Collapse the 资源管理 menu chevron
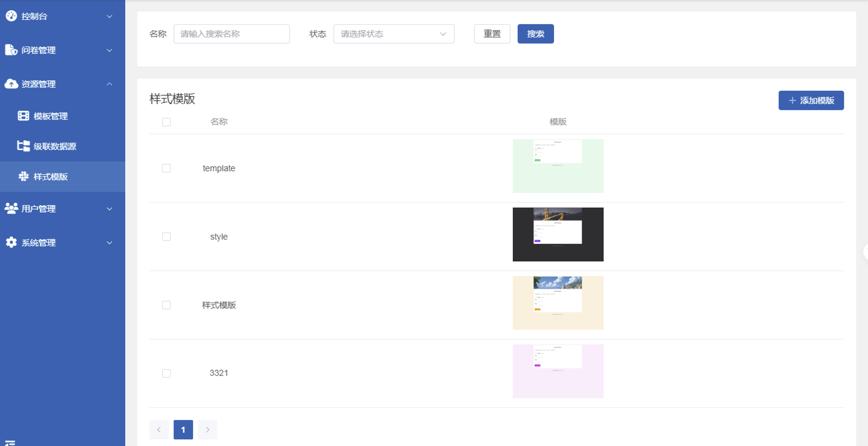This screenshot has width=868, height=446. (110, 84)
